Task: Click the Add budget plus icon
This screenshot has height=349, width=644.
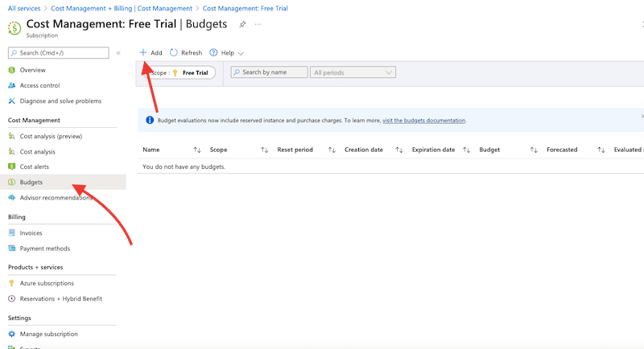Action: (x=143, y=52)
